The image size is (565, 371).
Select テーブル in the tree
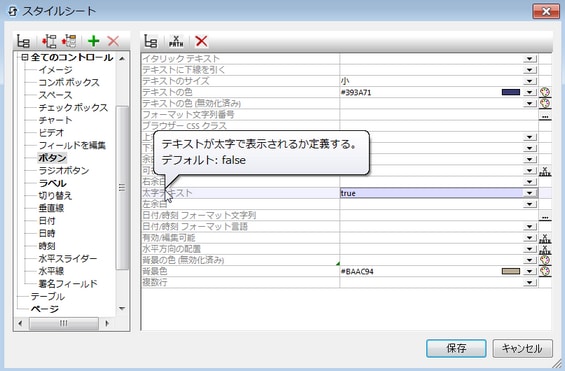(48, 296)
